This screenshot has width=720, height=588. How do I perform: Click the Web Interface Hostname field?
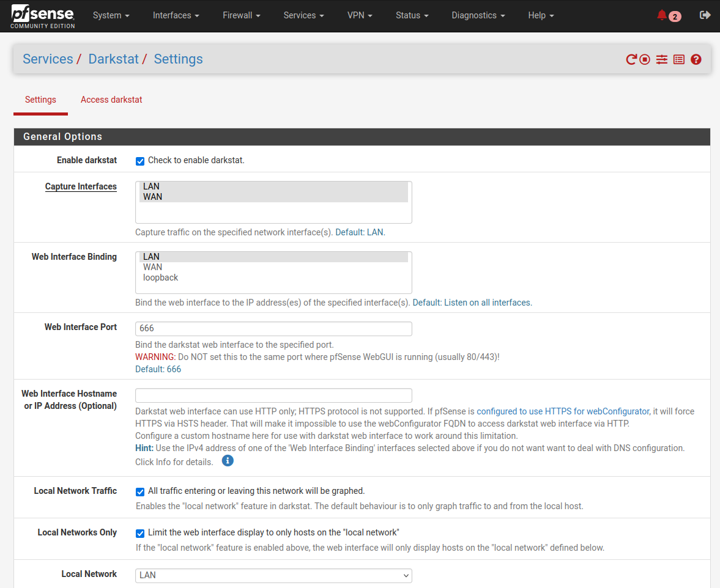coord(273,395)
